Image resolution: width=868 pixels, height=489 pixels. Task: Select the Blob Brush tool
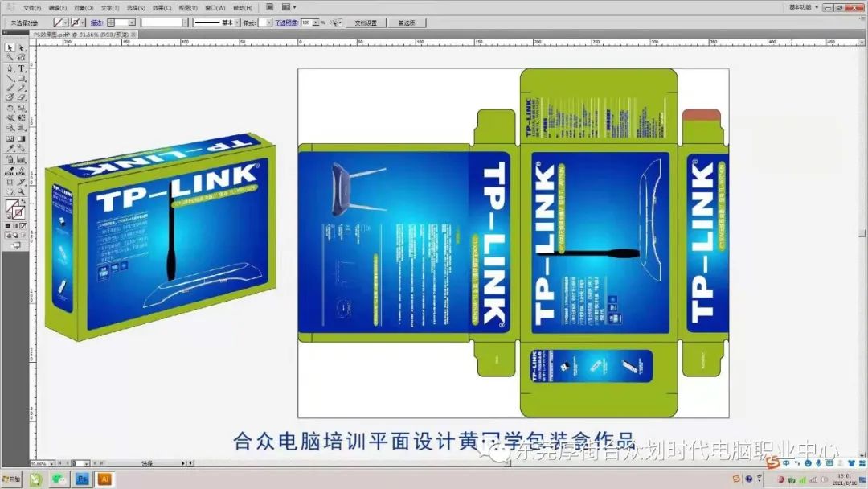pos(10,97)
